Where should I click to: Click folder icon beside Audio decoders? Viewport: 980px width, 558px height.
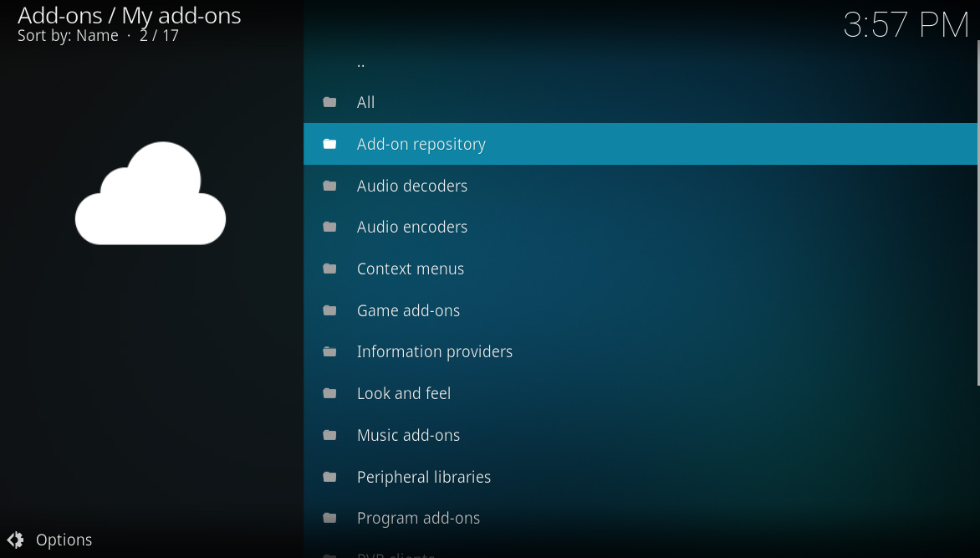point(329,186)
